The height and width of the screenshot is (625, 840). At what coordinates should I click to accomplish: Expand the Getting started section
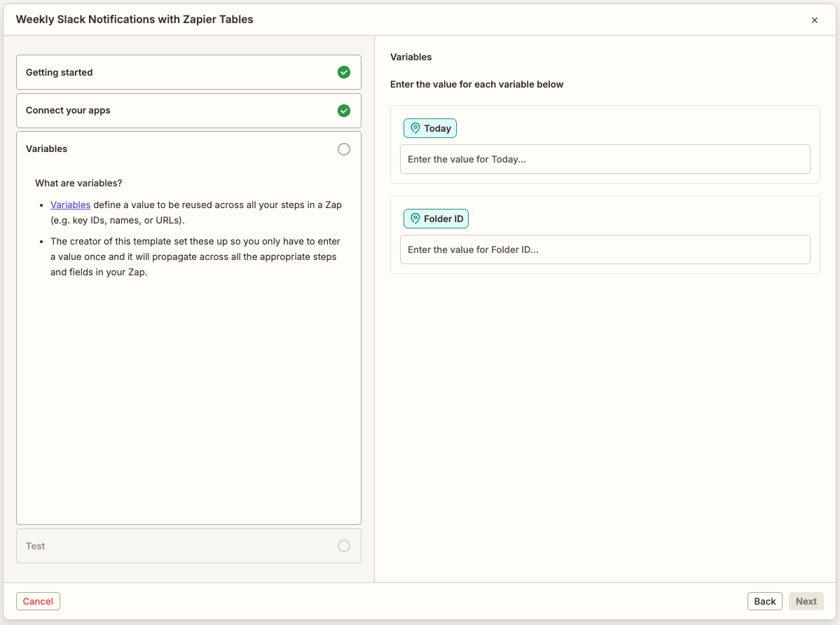(x=188, y=72)
